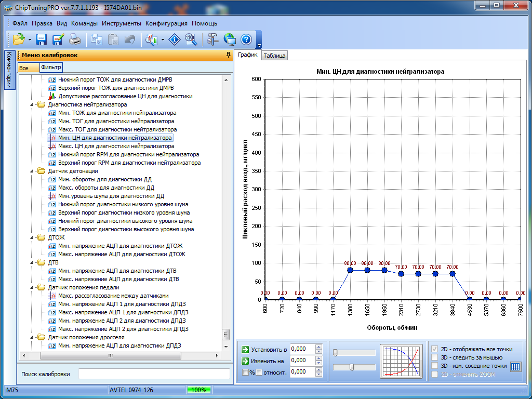Open dropdown arrow next to open-file icon

(x=30, y=39)
